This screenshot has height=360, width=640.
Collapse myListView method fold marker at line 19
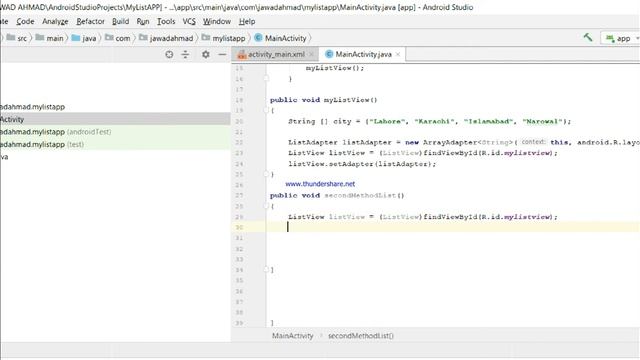(x=266, y=110)
